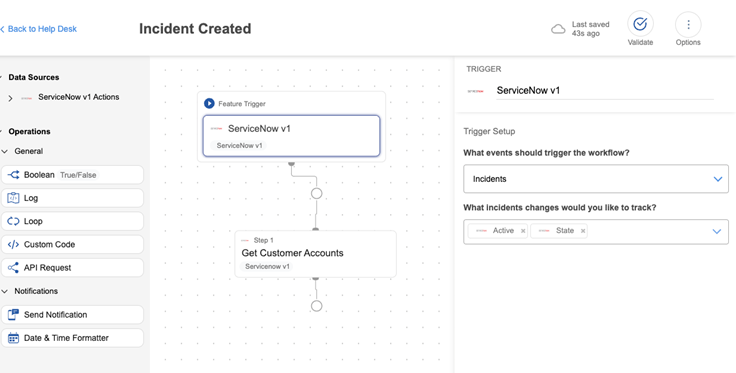
Task: Select the API Request operation
Action: coord(72,267)
